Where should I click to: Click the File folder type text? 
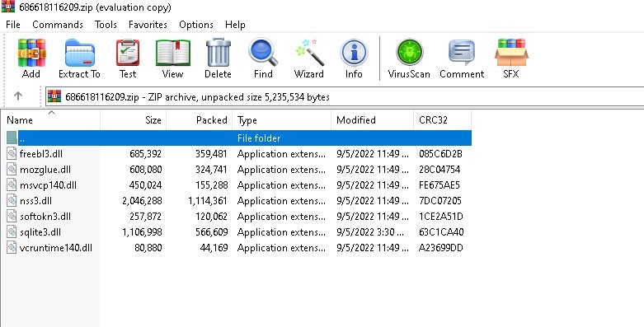pyautogui.click(x=259, y=138)
